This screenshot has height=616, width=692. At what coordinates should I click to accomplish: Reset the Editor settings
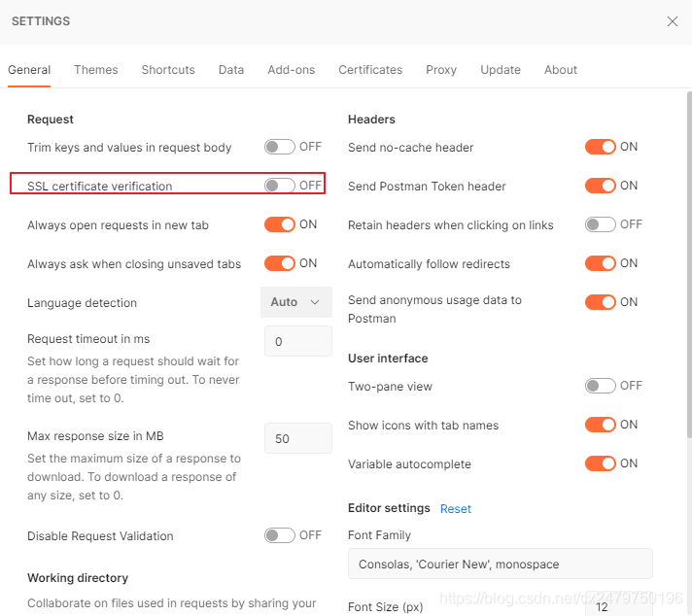tap(456, 509)
